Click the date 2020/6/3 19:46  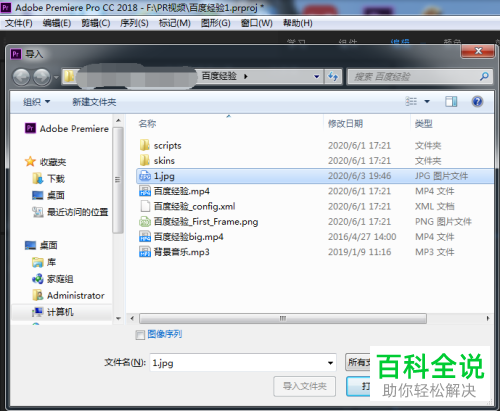(x=359, y=176)
